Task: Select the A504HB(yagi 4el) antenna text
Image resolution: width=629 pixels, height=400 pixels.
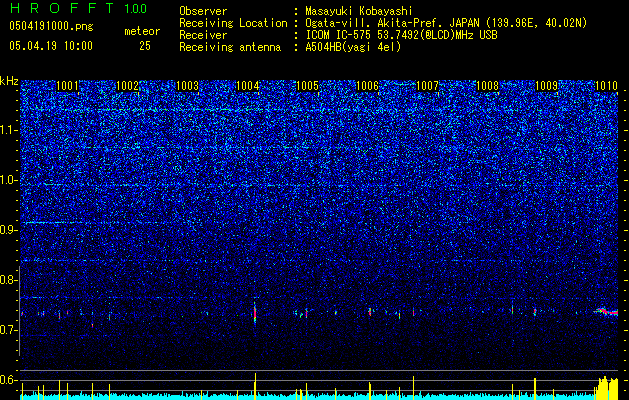Action: [353, 47]
